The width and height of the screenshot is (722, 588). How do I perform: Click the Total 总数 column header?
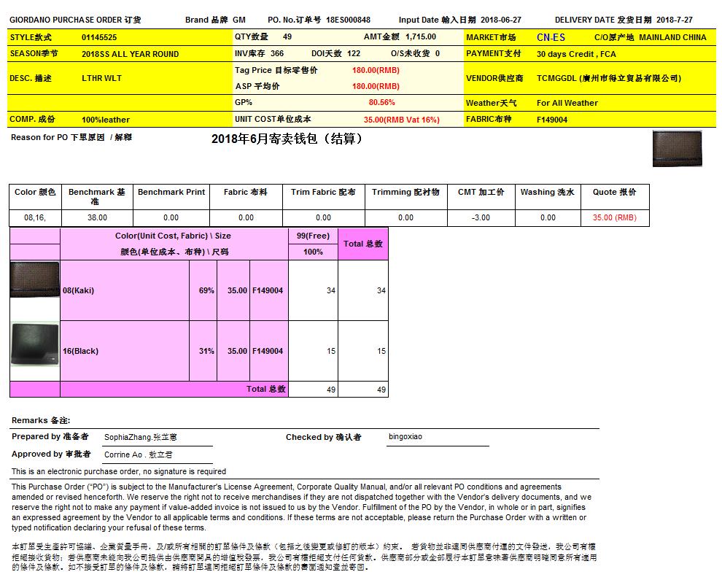coord(362,244)
